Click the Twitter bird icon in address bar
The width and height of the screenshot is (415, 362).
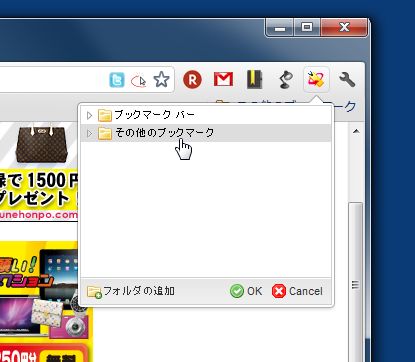click(x=117, y=80)
